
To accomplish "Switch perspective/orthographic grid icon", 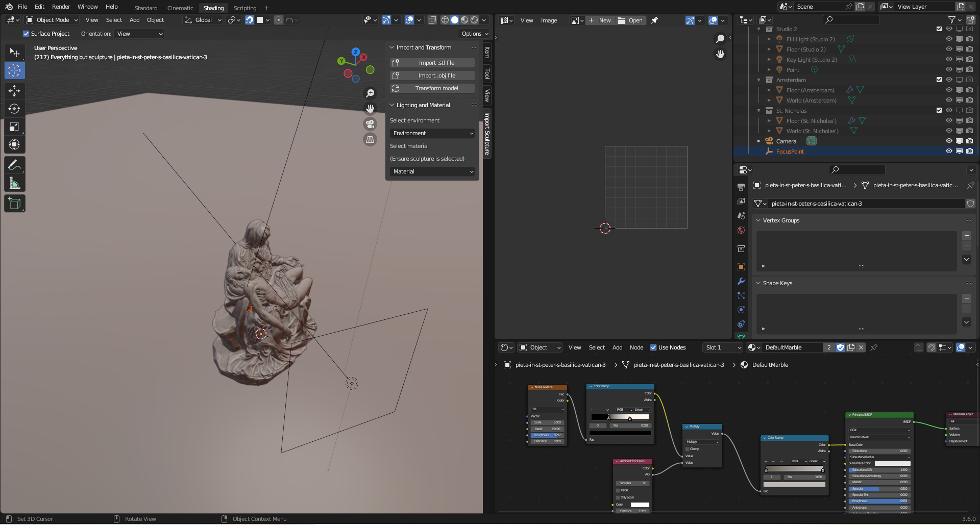I will (370, 139).
